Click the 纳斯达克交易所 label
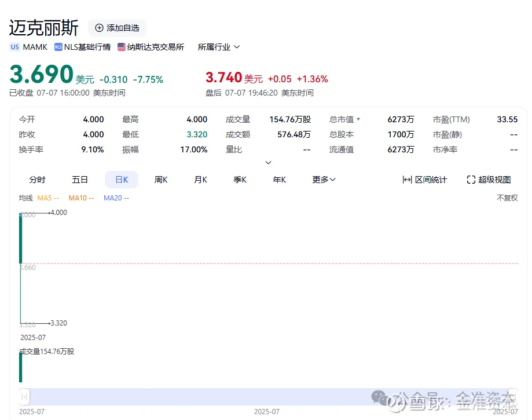The image size is (532, 420). pyautogui.click(x=156, y=47)
